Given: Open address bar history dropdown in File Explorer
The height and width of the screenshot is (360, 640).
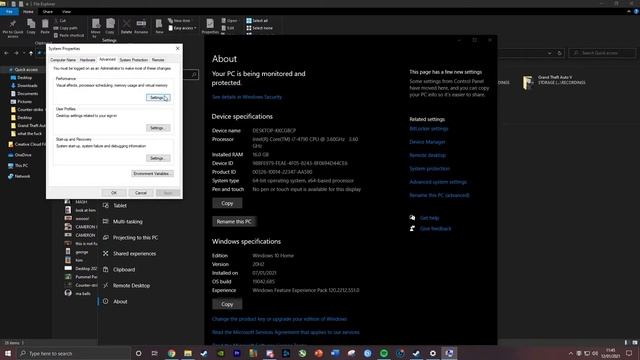Looking at the screenshot, I should [549, 53].
